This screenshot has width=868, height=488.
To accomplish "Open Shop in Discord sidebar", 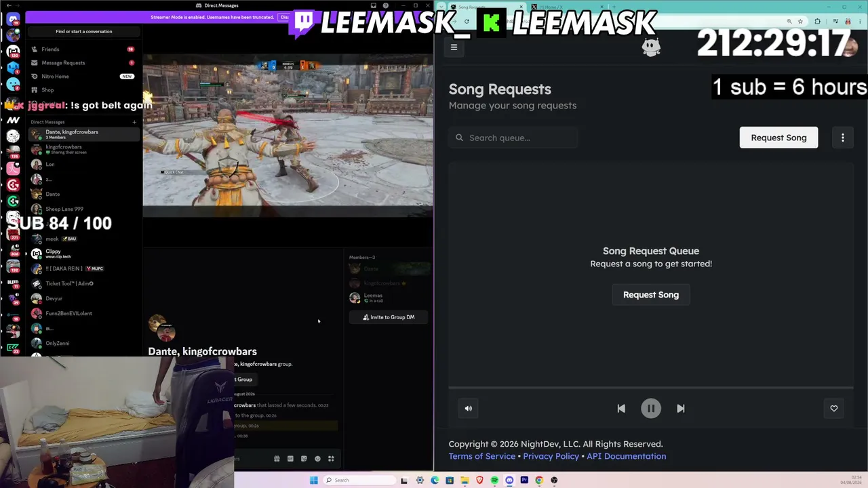I will tap(83, 90).
